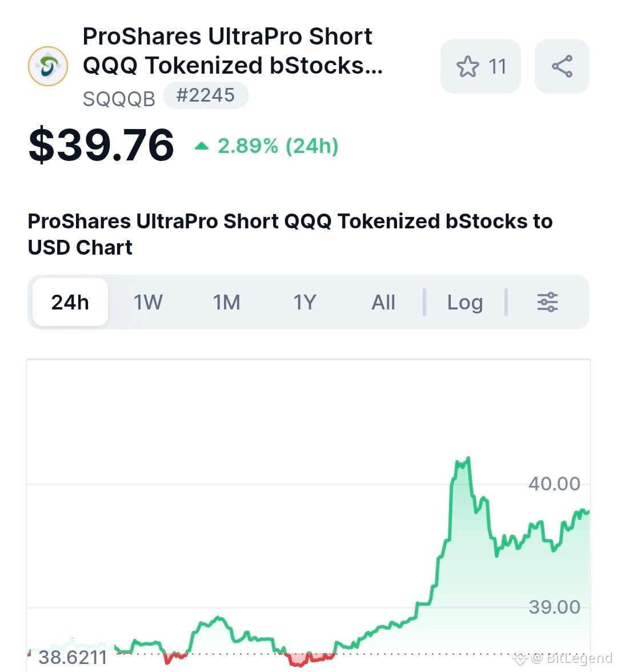Tap the SQQQB token logo
The width and height of the screenshot is (617, 672).
click(48, 66)
